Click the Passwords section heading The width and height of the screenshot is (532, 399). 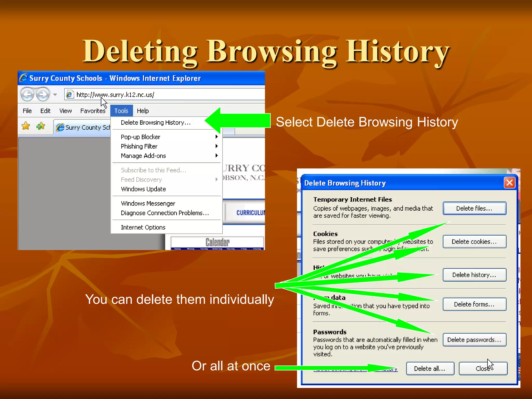pyautogui.click(x=330, y=332)
